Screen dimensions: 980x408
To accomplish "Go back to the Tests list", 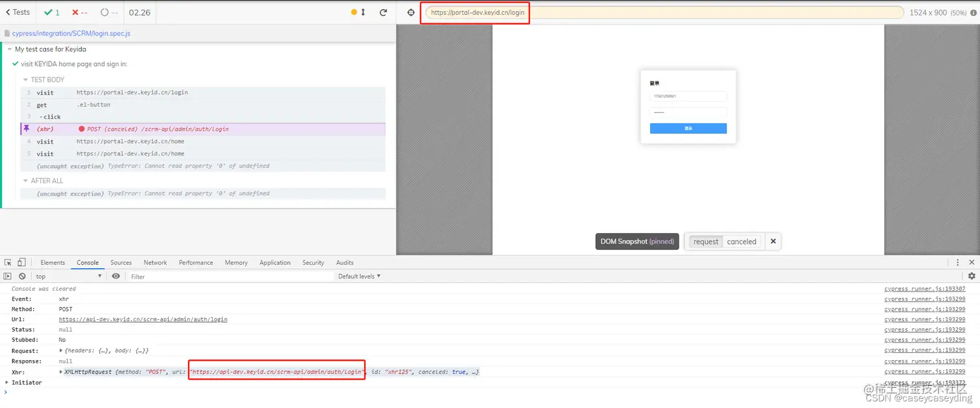I will [17, 12].
